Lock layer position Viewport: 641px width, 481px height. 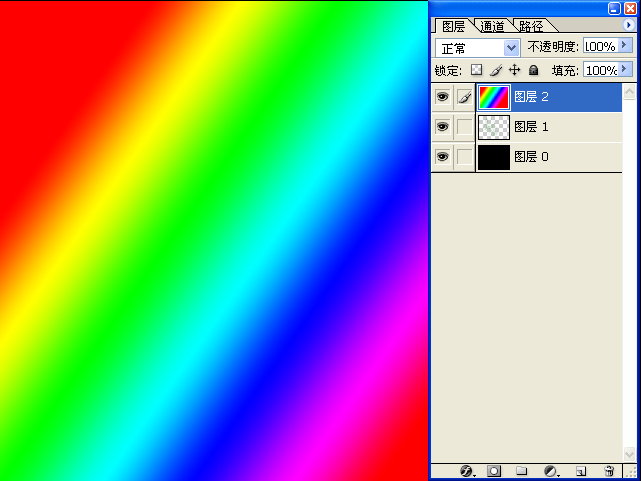(x=514, y=70)
